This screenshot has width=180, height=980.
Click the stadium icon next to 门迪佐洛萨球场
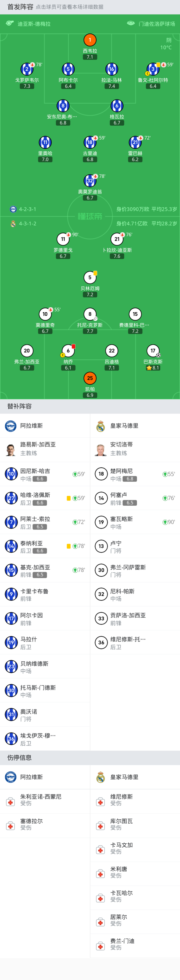point(131,23)
